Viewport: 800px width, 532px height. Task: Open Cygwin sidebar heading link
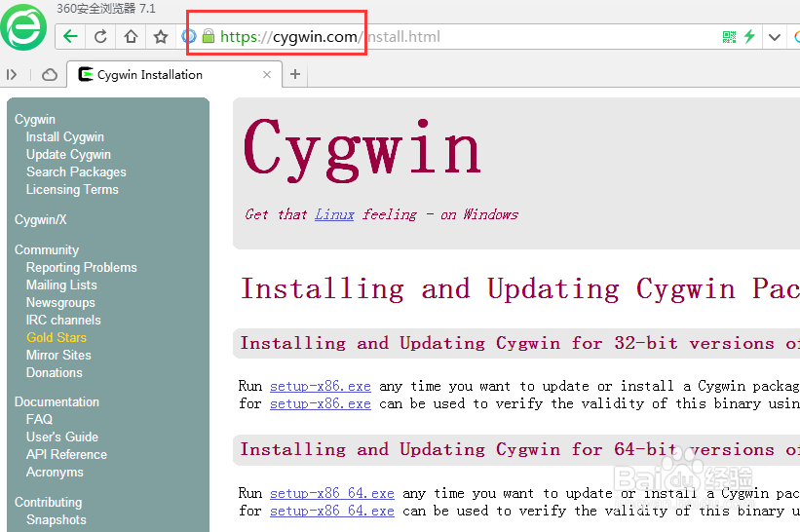(x=35, y=119)
